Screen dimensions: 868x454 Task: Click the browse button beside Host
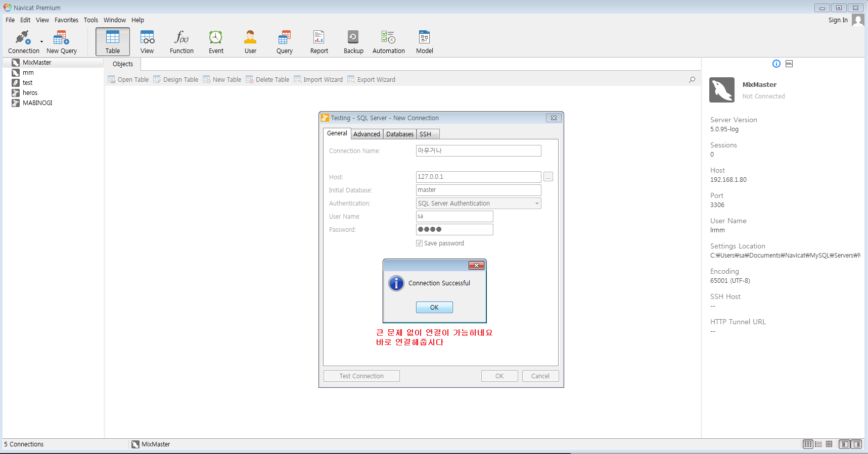point(549,177)
